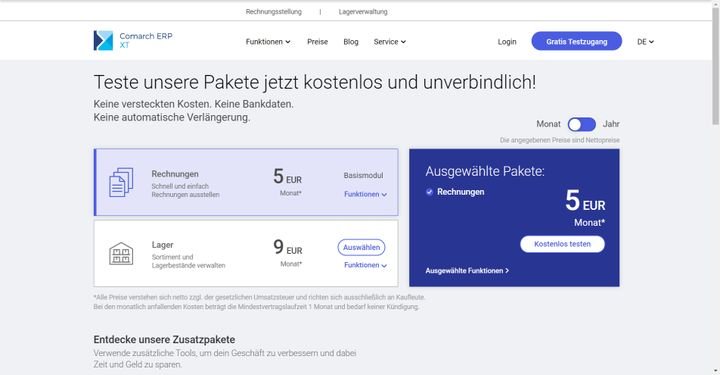The image size is (720, 375).
Task: Click the Monat label near the switch
Action: [x=548, y=124]
